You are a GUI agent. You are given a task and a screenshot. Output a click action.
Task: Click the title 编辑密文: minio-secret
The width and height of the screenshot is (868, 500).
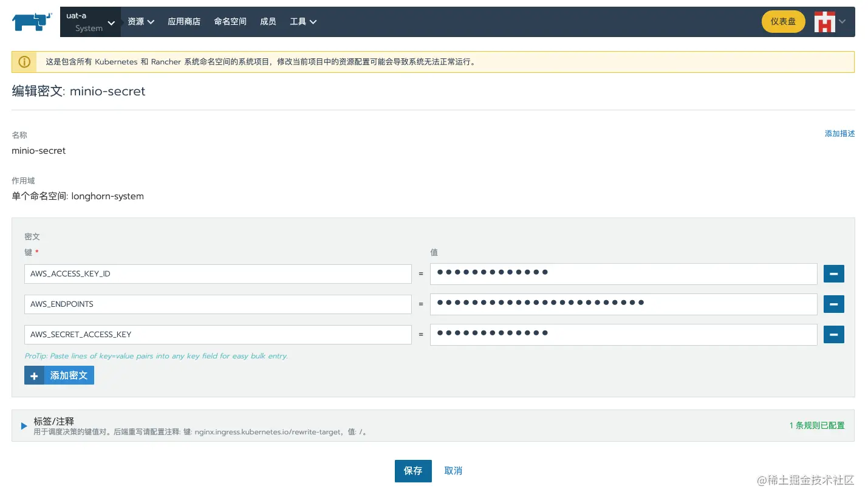pos(79,91)
